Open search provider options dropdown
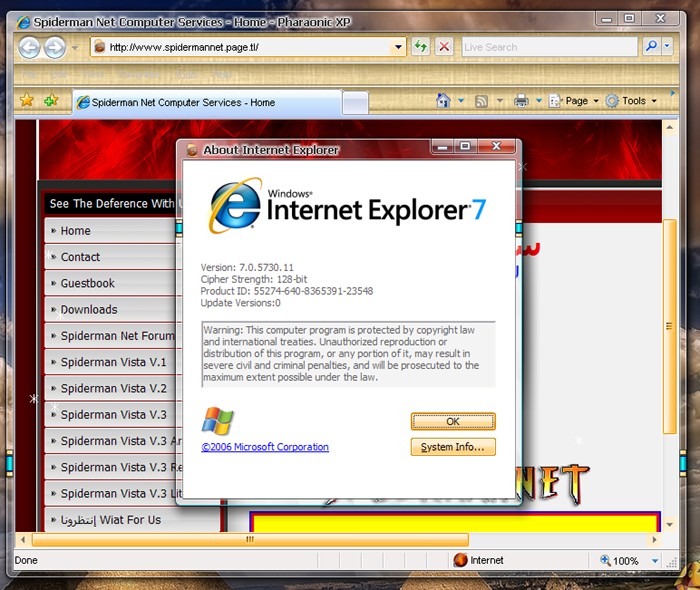 click(667, 46)
